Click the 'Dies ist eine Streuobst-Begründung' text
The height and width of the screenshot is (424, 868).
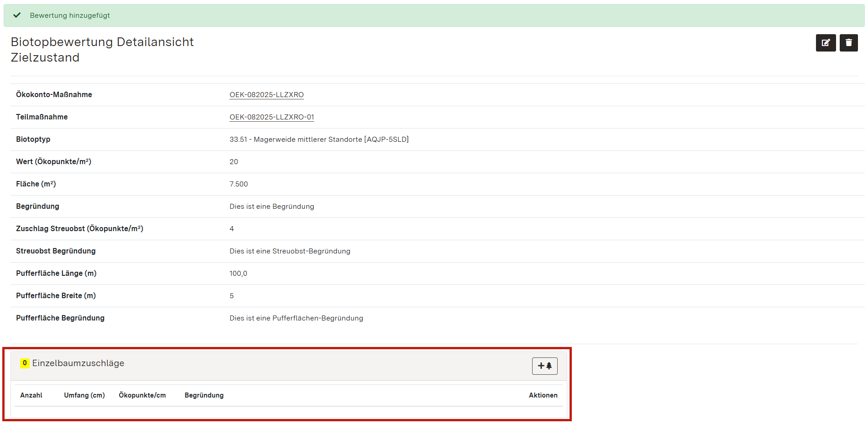pyautogui.click(x=290, y=251)
